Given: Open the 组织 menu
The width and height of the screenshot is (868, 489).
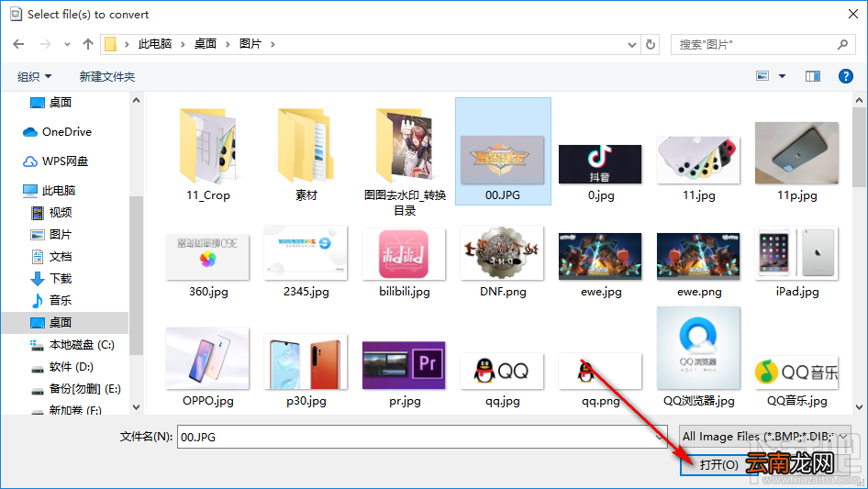Looking at the screenshot, I should point(34,76).
